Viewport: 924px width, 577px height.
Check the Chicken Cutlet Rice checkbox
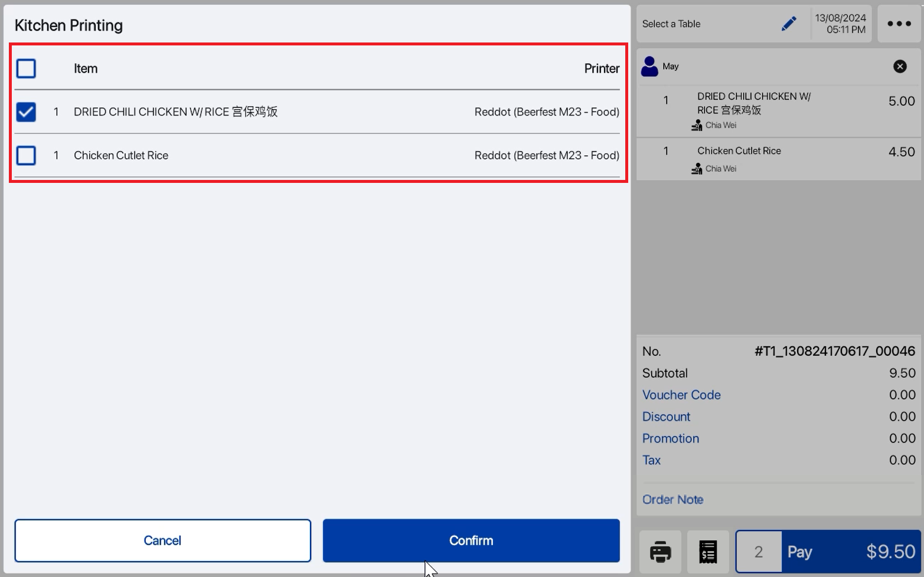coord(26,155)
